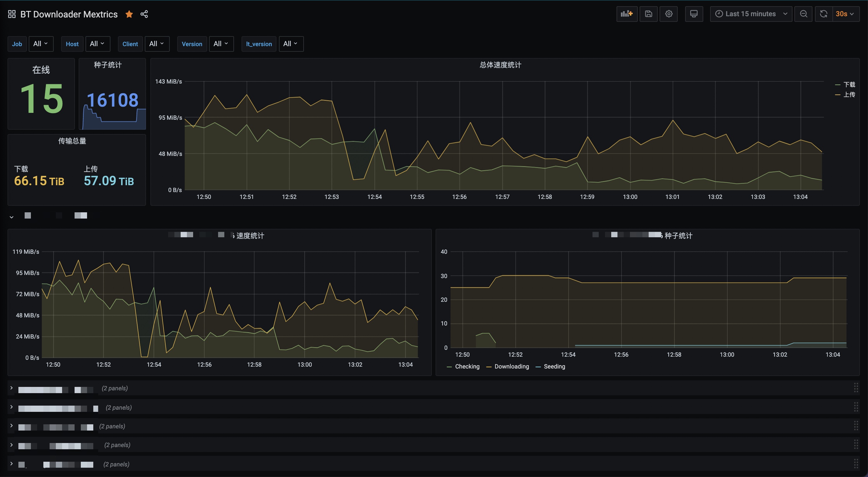
Task: Open the Last 15 minutes time picker
Action: pyautogui.click(x=751, y=14)
